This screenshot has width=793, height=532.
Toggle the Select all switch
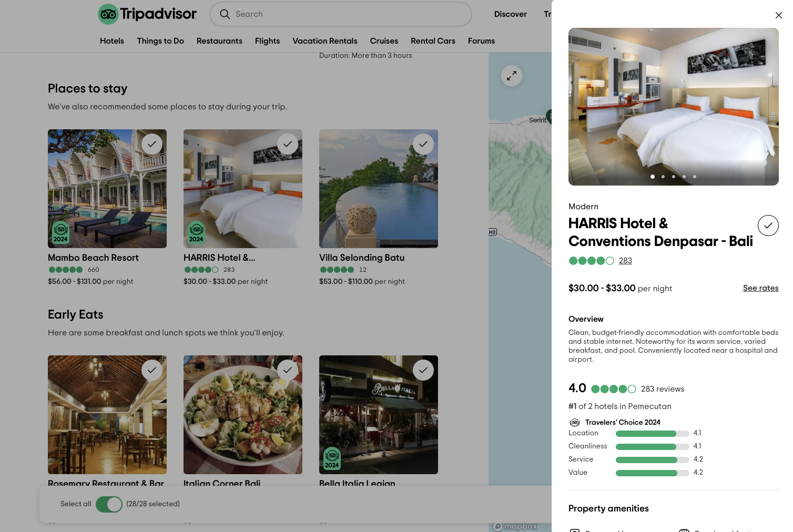109,504
